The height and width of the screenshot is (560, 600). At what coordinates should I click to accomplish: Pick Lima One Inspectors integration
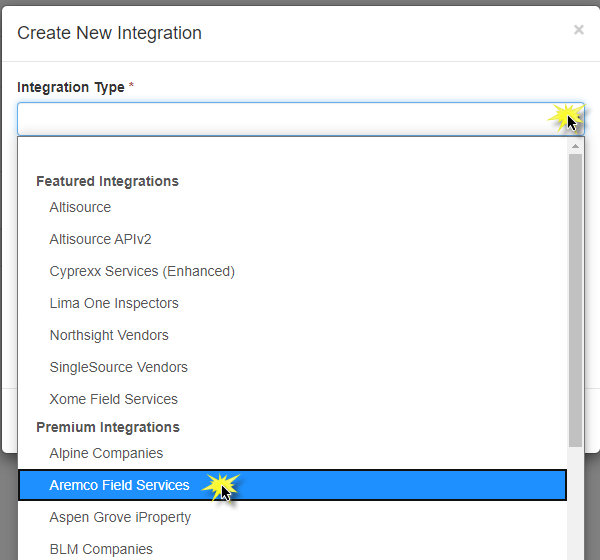292,303
